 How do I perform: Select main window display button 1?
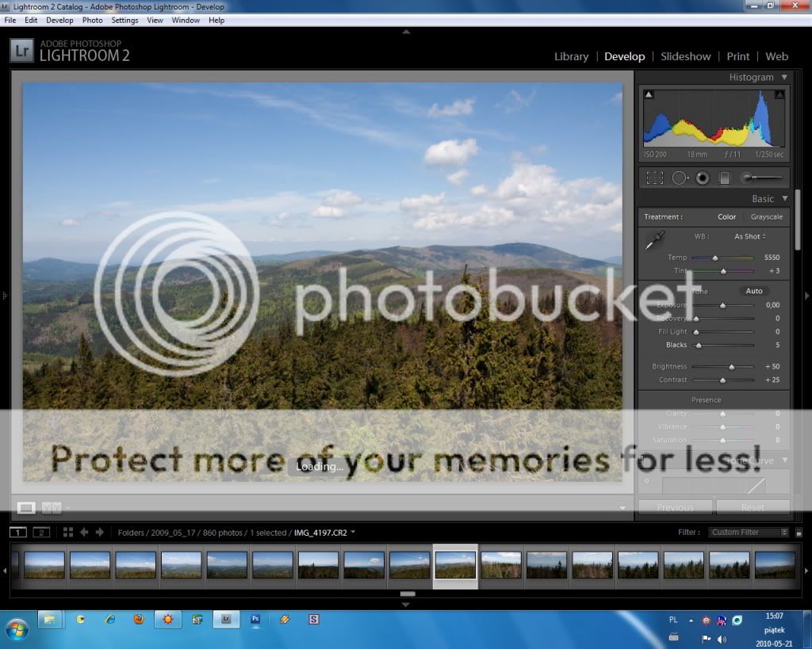[18, 532]
